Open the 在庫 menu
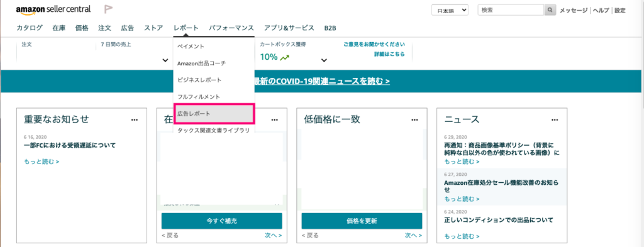 point(58,28)
